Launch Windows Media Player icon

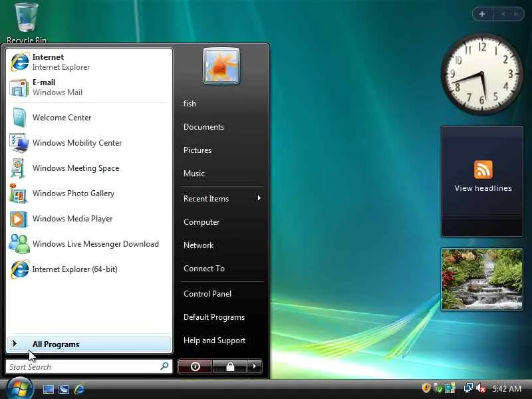click(x=19, y=219)
